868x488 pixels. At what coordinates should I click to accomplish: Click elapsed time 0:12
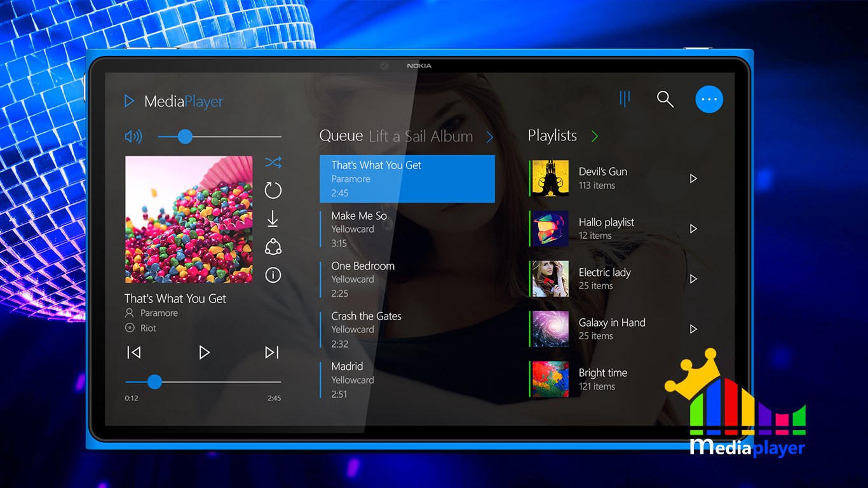coord(132,398)
